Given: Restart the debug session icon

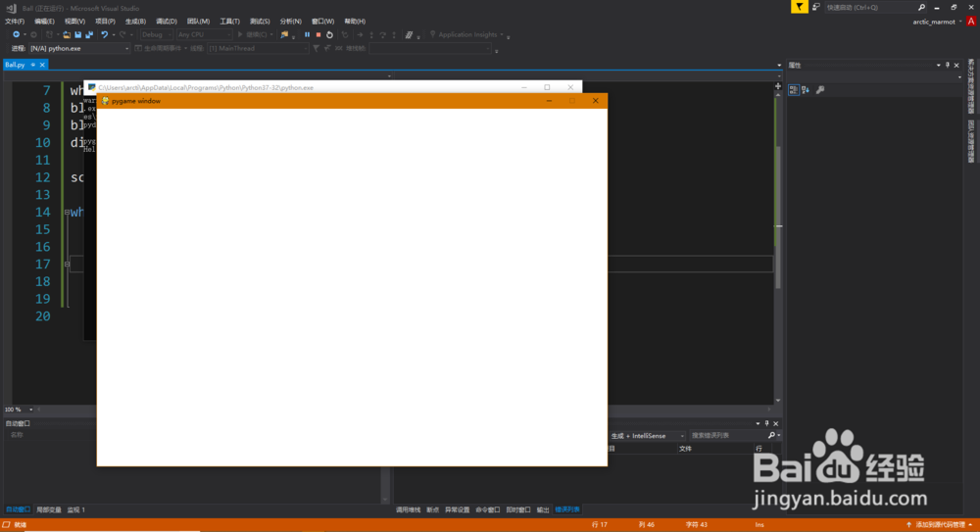Looking at the screenshot, I should [x=330, y=34].
